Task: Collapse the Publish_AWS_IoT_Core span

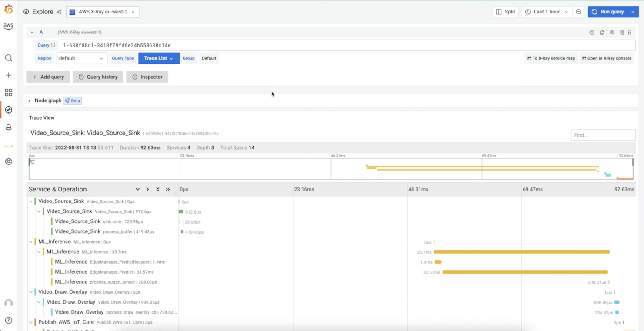Action: (31, 322)
